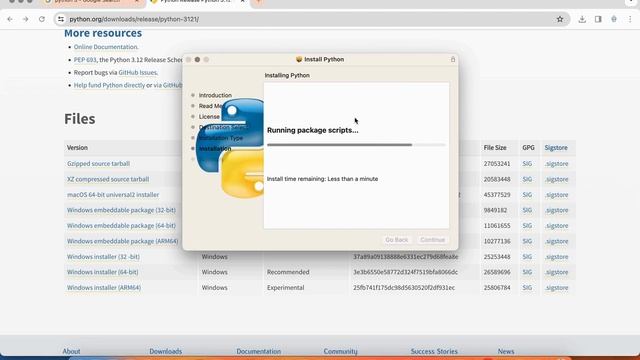640x360 pixels.
Task: Download Windows installer (32-bit)
Action: (x=103, y=257)
